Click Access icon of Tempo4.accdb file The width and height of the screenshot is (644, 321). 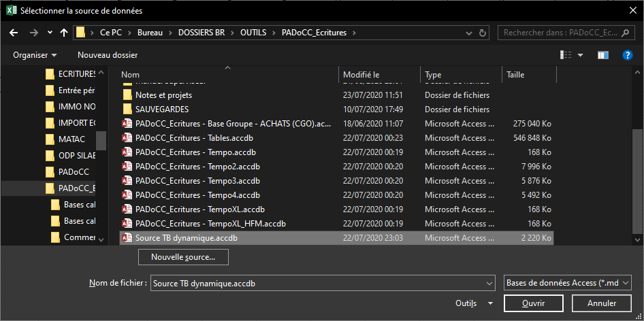[127, 195]
